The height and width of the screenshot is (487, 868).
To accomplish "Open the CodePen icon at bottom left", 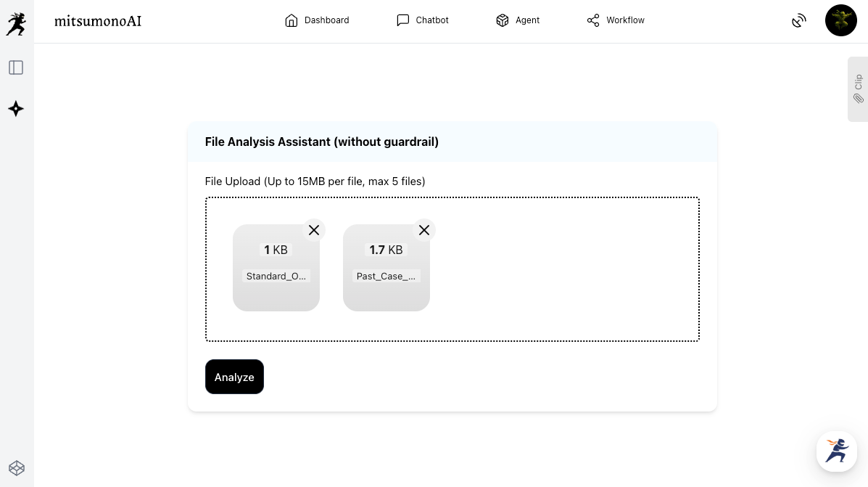I will [x=17, y=468].
